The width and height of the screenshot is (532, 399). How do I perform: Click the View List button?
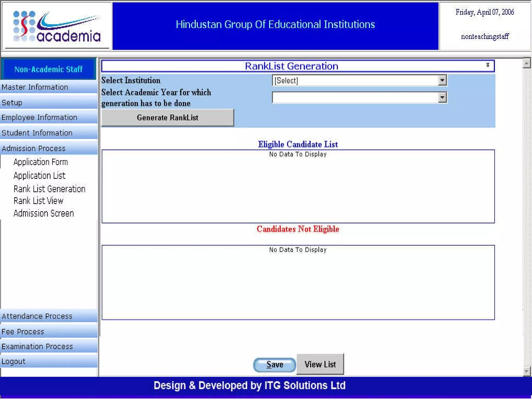point(320,364)
